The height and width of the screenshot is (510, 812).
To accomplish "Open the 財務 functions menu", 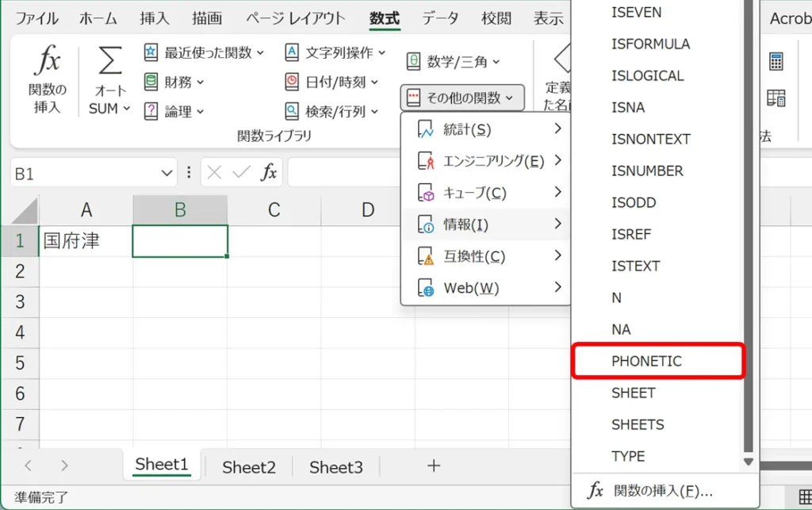I will (174, 82).
